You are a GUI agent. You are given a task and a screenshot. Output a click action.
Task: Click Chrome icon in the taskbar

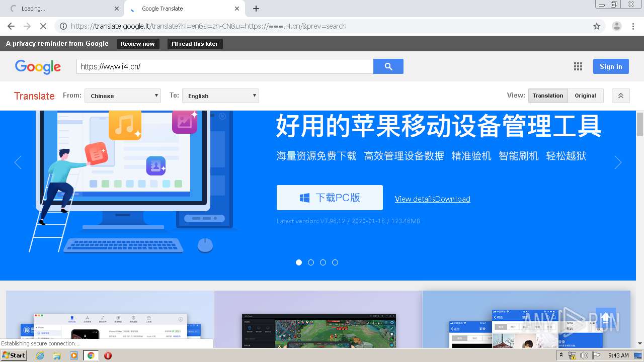pyautogui.click(x=91, y=355)
